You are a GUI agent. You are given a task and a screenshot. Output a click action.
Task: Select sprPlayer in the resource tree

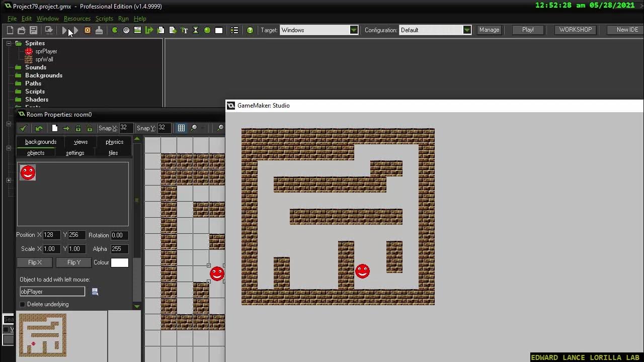(46, 51)
